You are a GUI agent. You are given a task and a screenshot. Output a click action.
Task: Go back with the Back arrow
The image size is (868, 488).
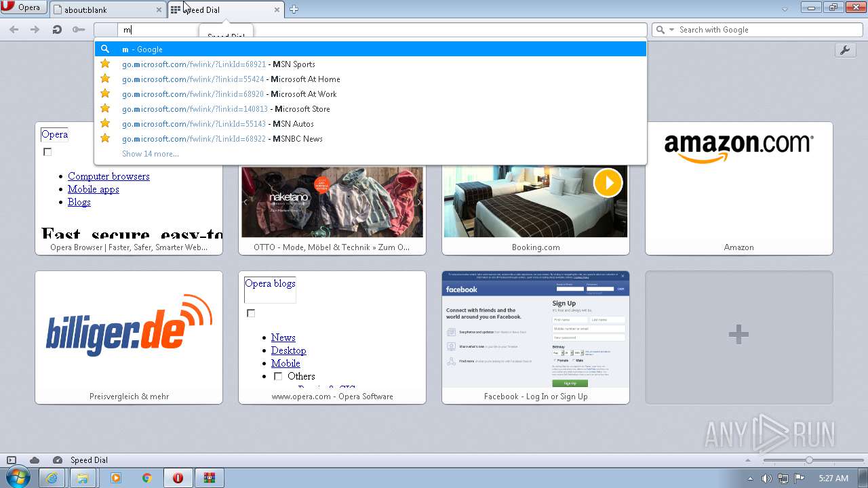[x=14, y=30]
